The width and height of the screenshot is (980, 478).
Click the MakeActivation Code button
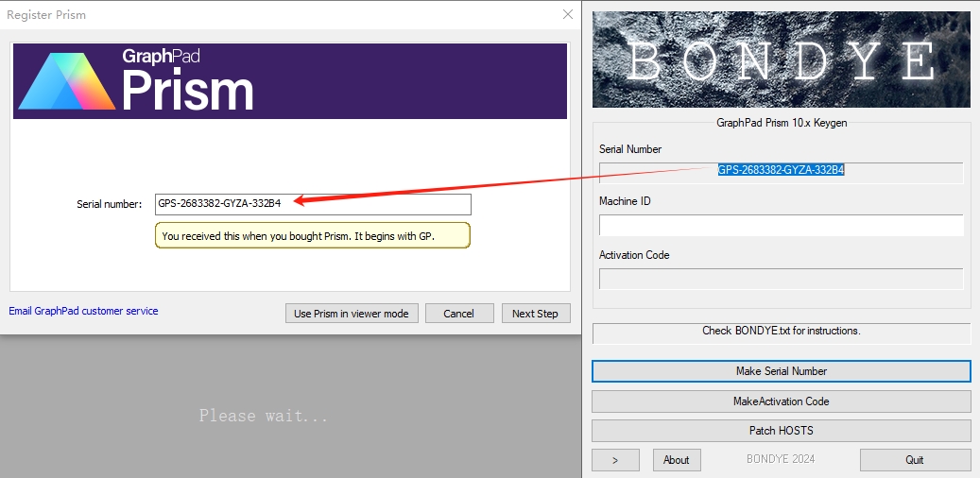pos(781,401)
